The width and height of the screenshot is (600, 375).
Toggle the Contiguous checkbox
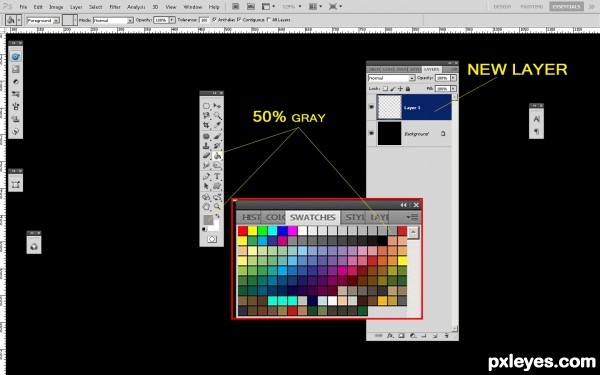point(239,19)
